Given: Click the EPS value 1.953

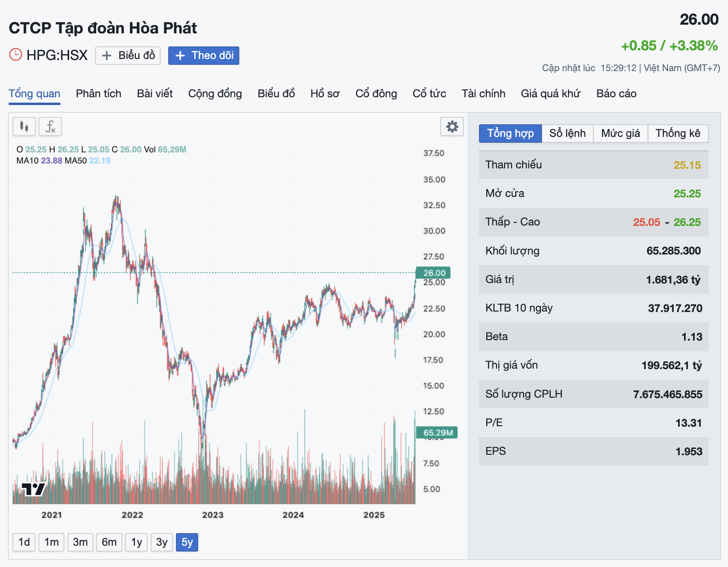Looking at the screenshot, I should 689,451.
